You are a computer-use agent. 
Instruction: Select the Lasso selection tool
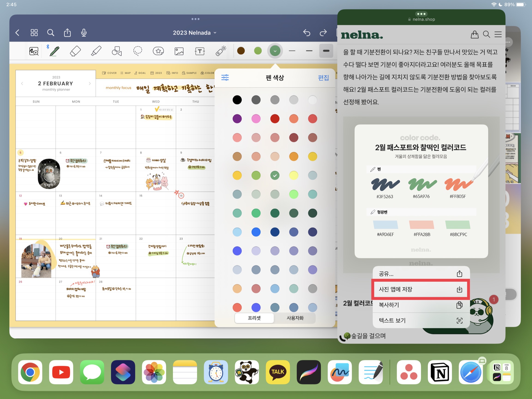[138, 51]
